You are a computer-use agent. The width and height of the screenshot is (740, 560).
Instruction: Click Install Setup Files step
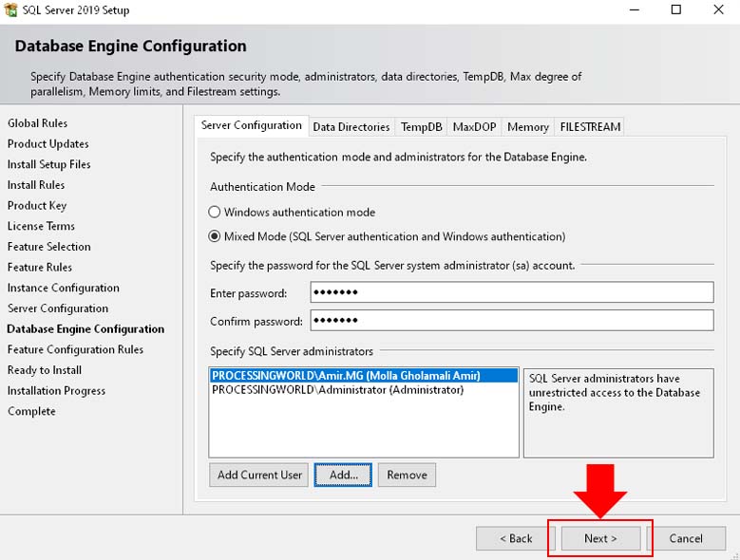(x=49, y=164)
